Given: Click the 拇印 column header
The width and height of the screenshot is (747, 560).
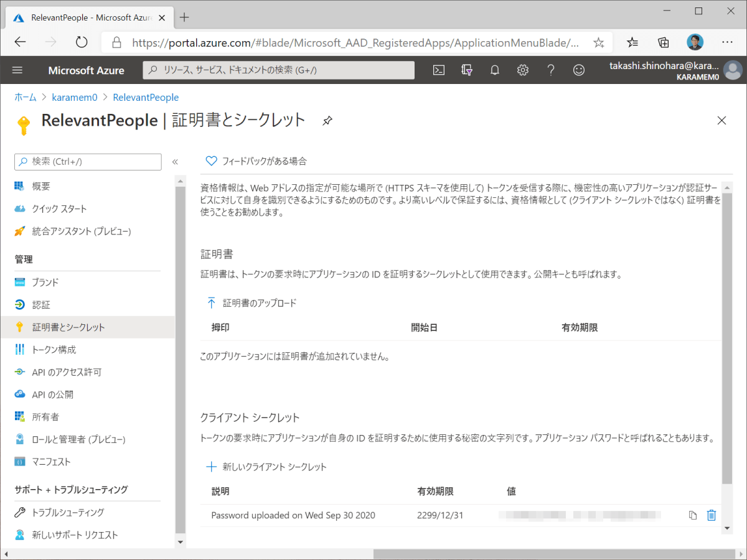Looking at the screenshot, I should pyautogui.click(x=220, y=327).
